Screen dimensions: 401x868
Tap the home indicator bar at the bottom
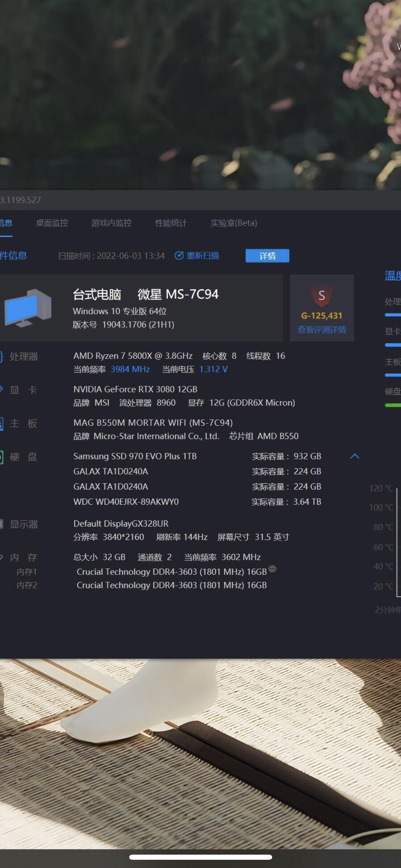[200, 857]
